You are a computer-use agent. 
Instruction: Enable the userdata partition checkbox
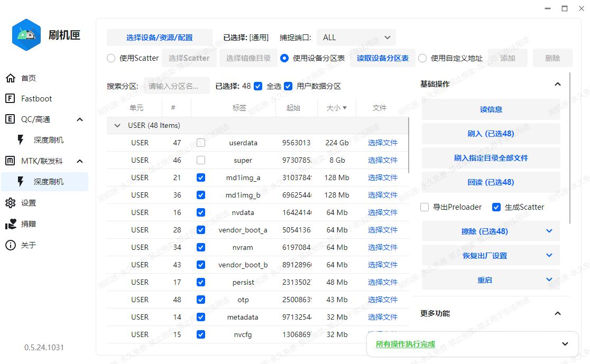coord(201,143)
